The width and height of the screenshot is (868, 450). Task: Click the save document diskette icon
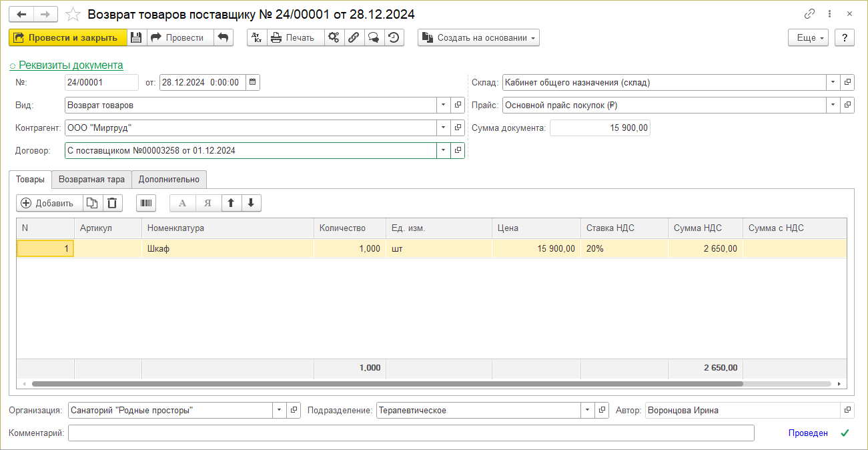(x=136, y=38)
